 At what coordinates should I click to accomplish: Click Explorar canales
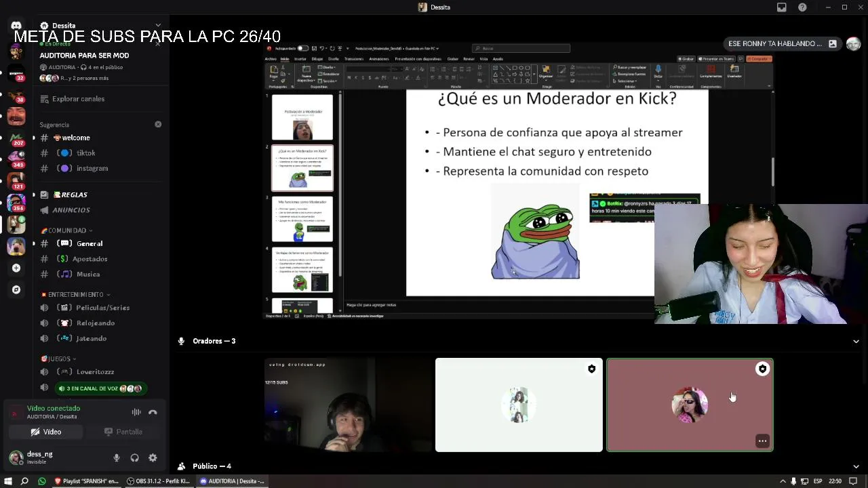coord(78,99)
